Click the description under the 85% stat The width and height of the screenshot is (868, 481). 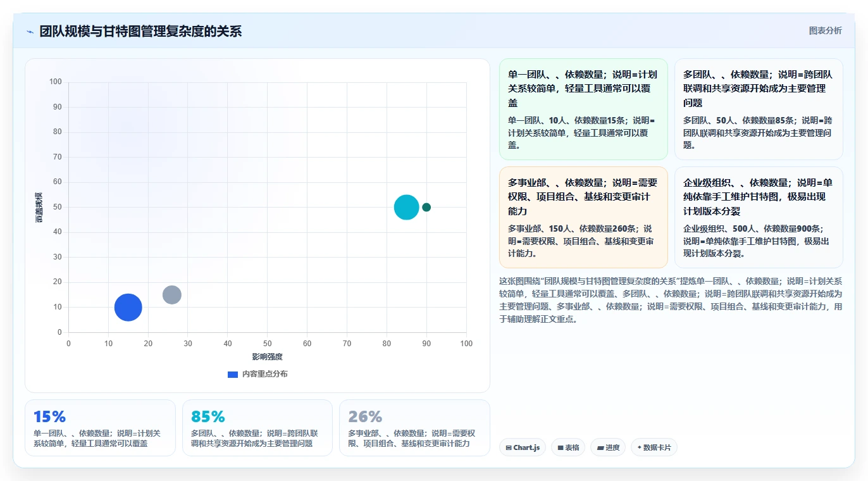point(255,439)
